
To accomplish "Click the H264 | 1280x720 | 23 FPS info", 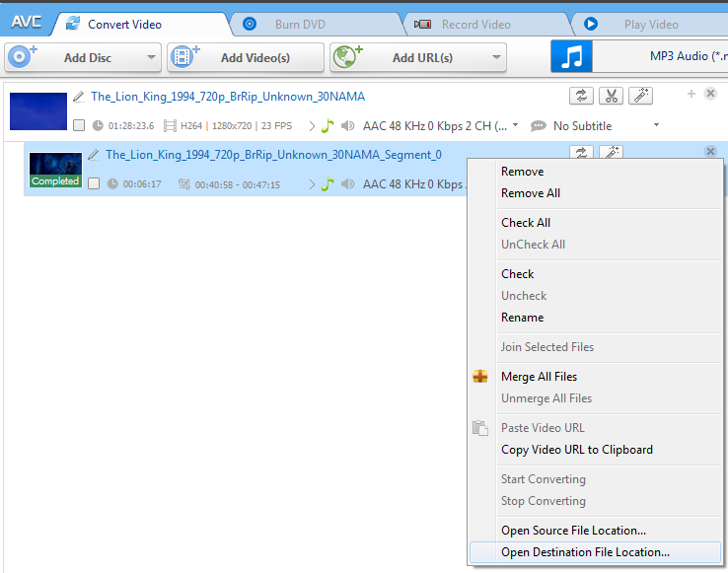I will coord(236,126).
